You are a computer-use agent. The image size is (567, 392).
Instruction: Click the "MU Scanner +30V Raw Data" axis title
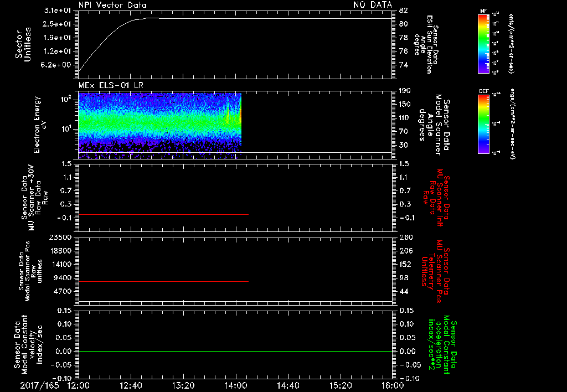34,198
